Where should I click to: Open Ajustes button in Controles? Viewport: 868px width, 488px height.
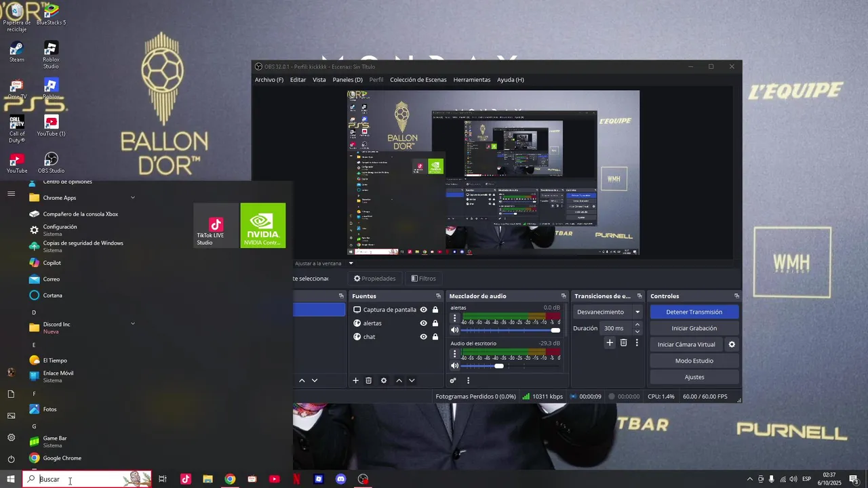click(x=694, y=377)
